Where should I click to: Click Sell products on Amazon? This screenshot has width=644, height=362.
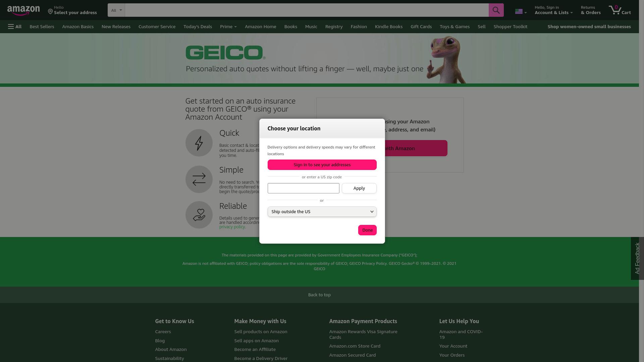tap(261, 331)
